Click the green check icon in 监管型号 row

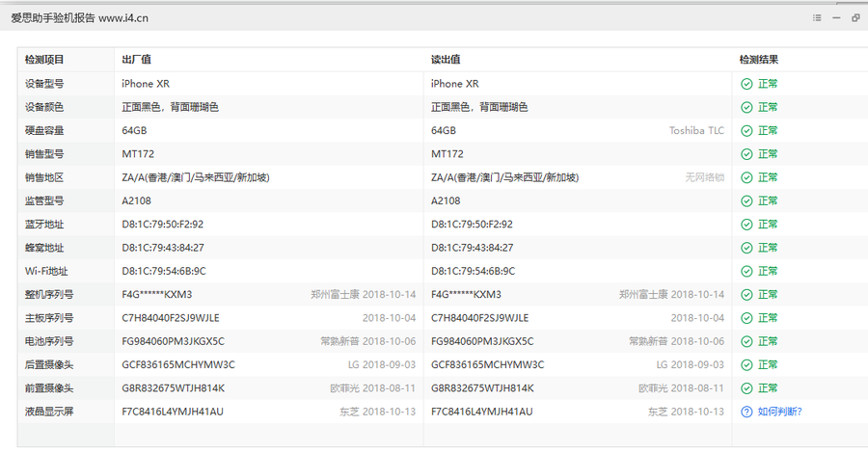click(x=746, y=200)
